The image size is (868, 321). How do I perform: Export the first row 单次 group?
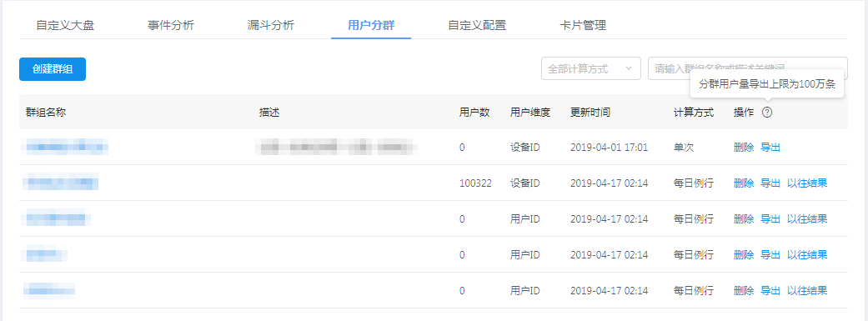pyautogui.click(x=770, y=148)
